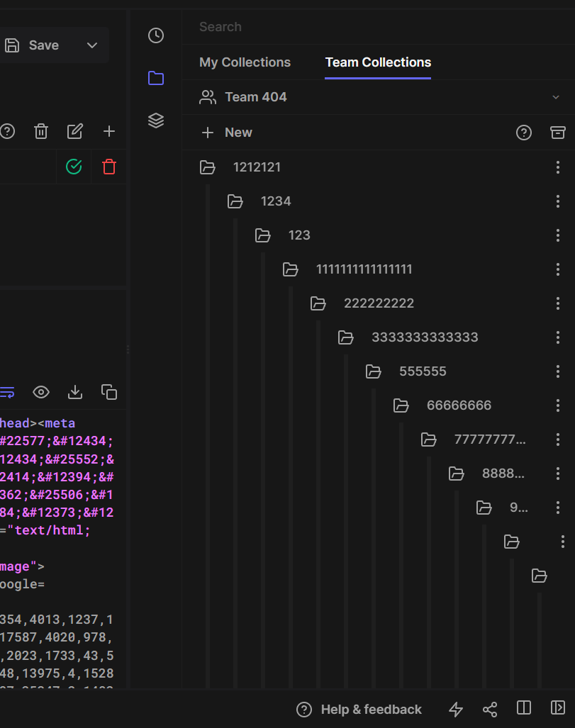Open more options for 1212121
Viewport: 575px width, 728px height.
pos(558,167)
